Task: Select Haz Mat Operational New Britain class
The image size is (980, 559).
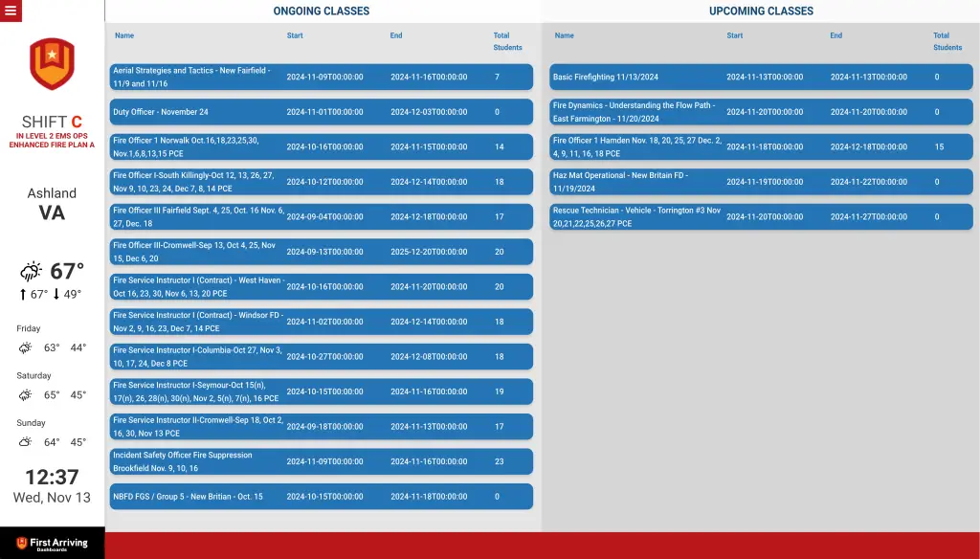Action: 761,182
